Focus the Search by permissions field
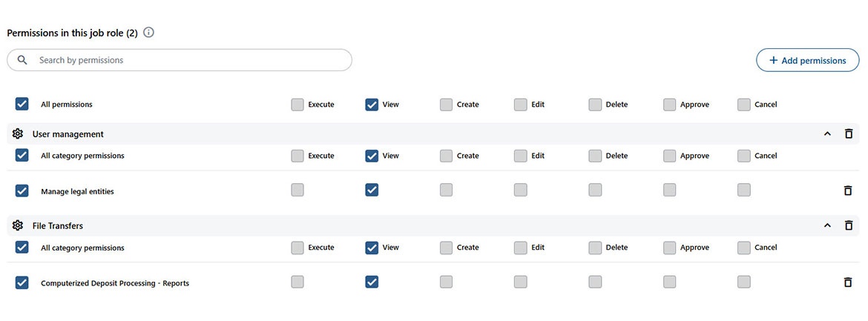868x321 pixels. (185, 60)
